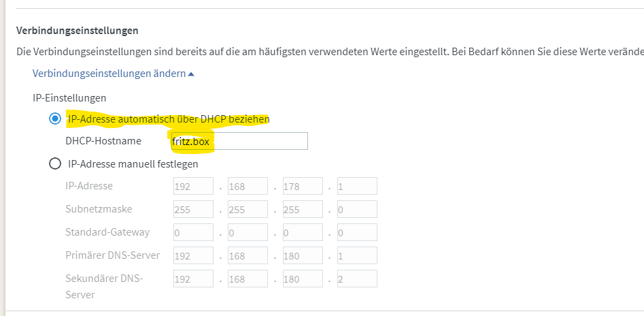Screen dimensions: 644x316
Task: Click second octet (168) of IP-Adresse row
Action: pos(248,186)
